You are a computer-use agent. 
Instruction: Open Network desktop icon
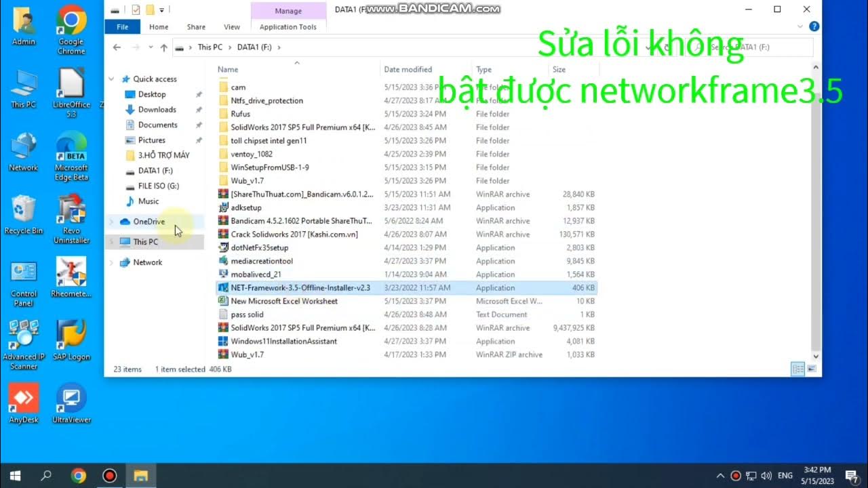click(24, 152)
